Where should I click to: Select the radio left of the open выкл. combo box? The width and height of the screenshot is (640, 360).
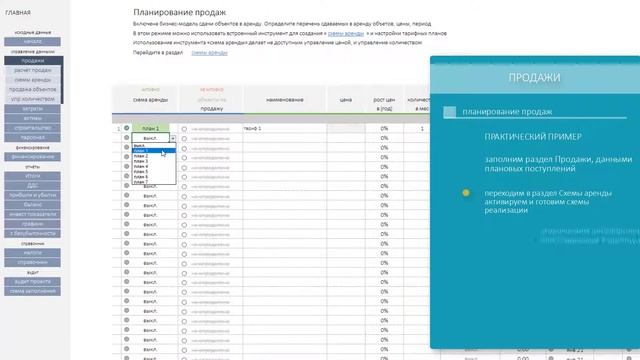pos(127,138)
